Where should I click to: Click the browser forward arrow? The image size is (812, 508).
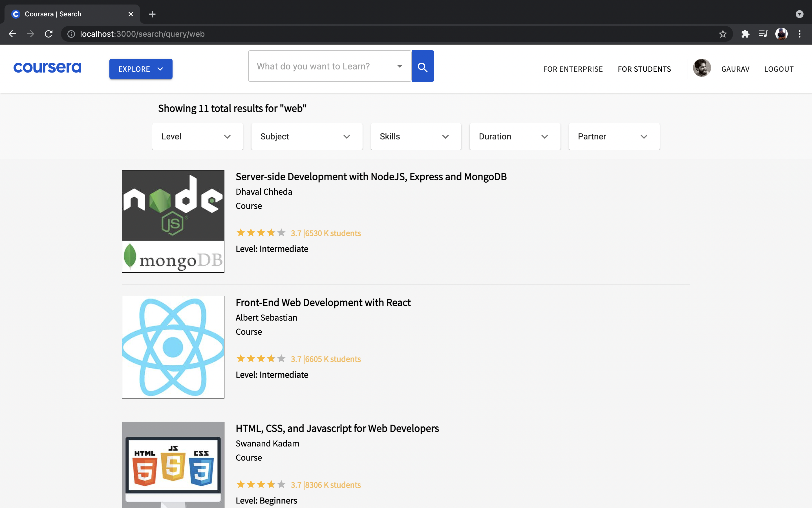(x=30, y=34)
